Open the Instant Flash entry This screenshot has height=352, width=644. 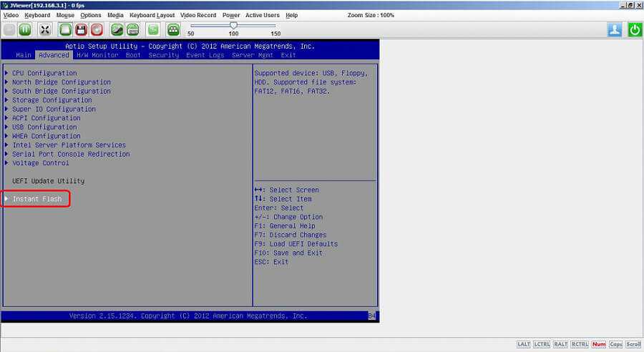[36, 199]
